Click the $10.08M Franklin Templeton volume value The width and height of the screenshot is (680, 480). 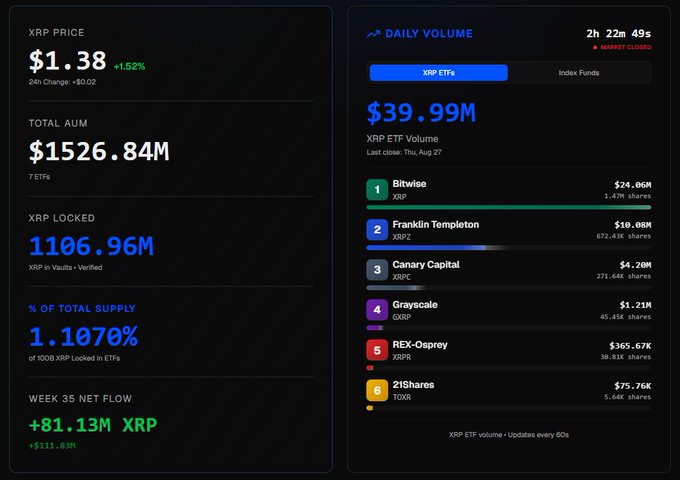632,225
